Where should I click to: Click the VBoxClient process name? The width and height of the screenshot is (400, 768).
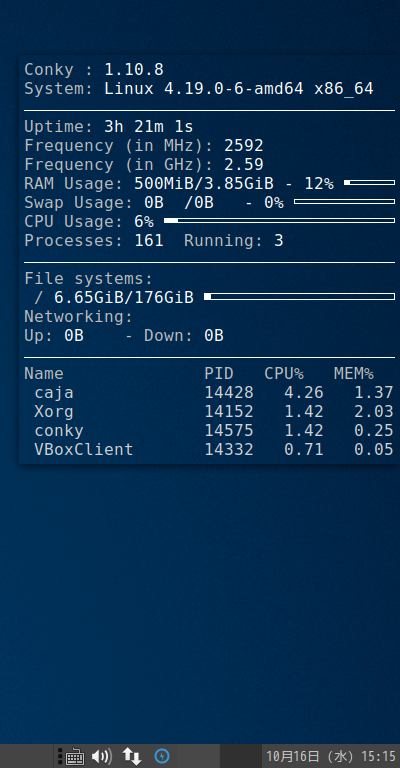pyautogui.click(x=84, y=449)
